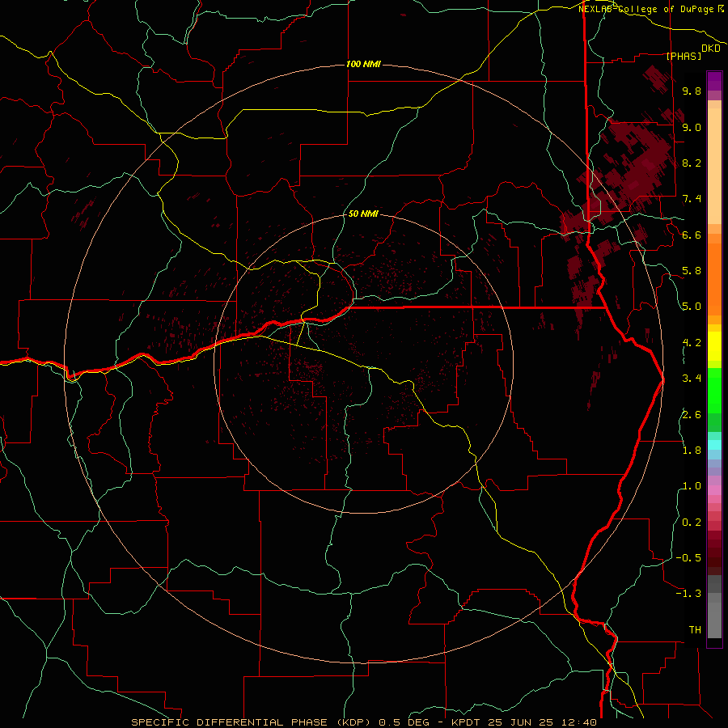
Task: Click the 6.6 value on the color scale
Action: (x=692, y=235)
